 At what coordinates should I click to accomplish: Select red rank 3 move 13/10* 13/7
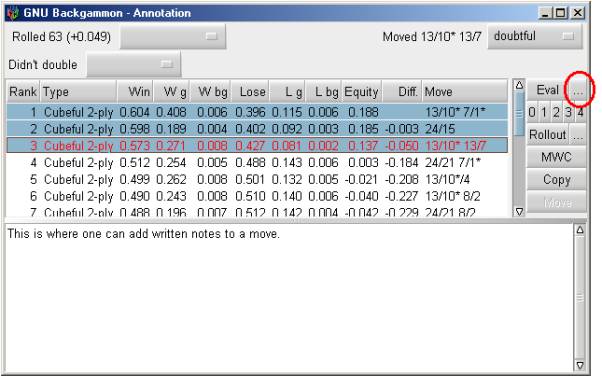point(257,146)
